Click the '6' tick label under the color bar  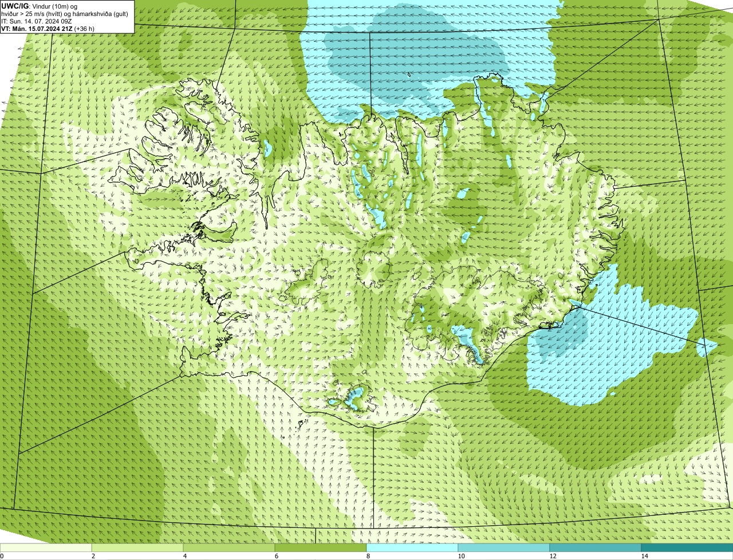(276, 556)
